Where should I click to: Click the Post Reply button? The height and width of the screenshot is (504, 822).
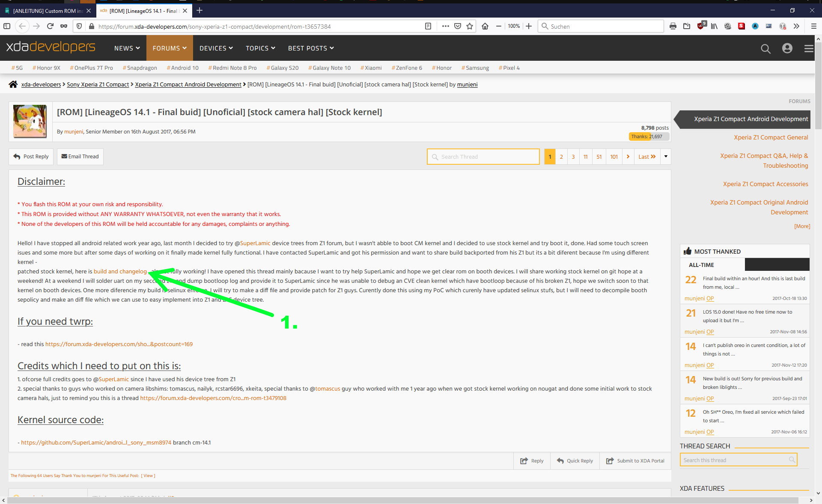click(x=31, y=157)
